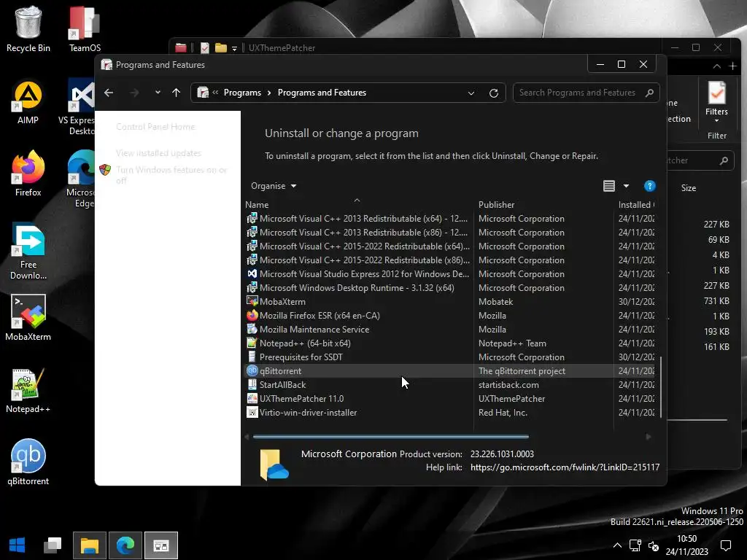Open the go.microsoft.com help link
Image resolution: width=747 pixels, height=560 pixels.
tap(565, 467)
